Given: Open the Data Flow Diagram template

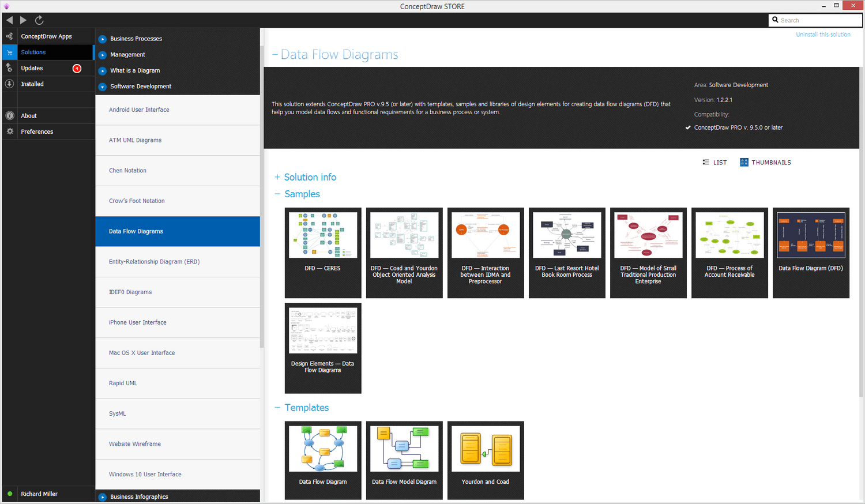Looking at the screenshot, I should click(323, 460).
